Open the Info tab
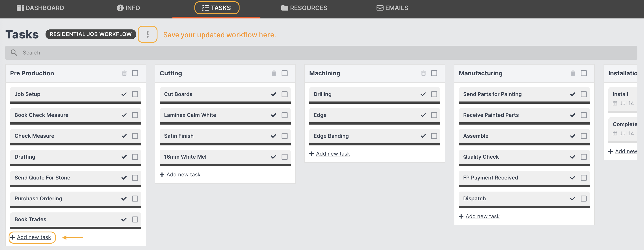 coord(128,8)
